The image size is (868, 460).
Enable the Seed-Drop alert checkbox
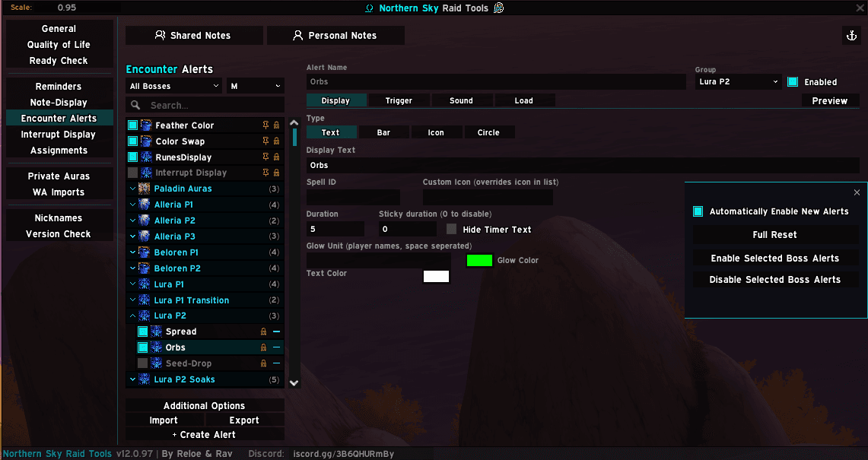[x=143, y=363]
